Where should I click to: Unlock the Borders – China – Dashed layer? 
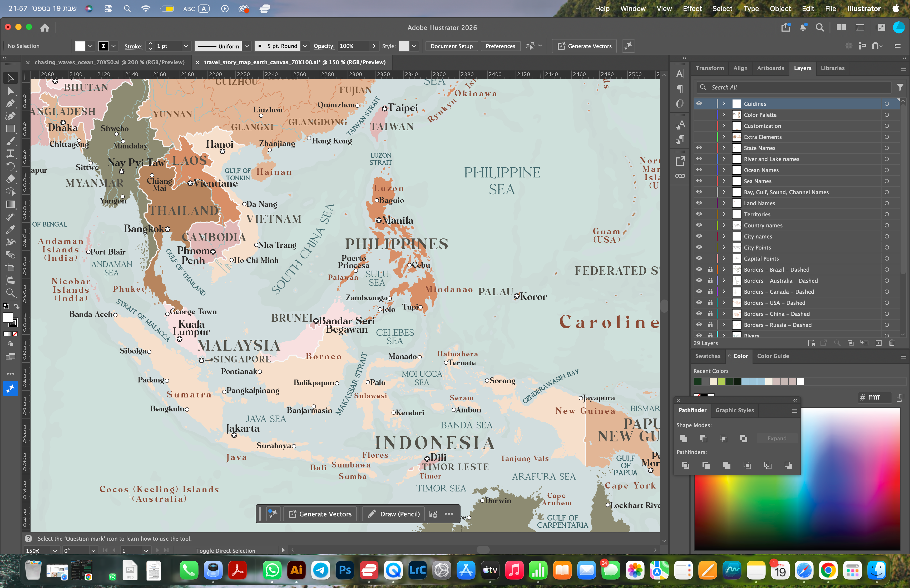click(710, 314)
